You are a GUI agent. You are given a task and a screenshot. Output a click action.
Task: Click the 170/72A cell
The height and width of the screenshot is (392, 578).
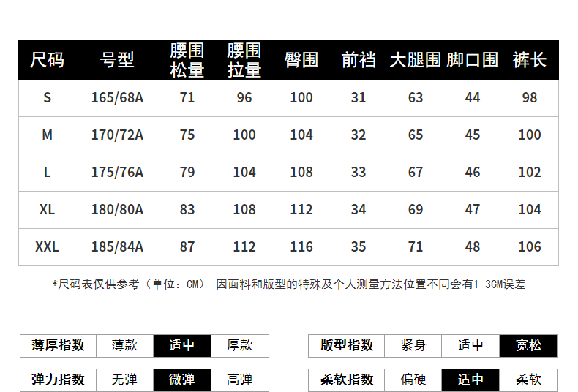(x=117, y=135)
